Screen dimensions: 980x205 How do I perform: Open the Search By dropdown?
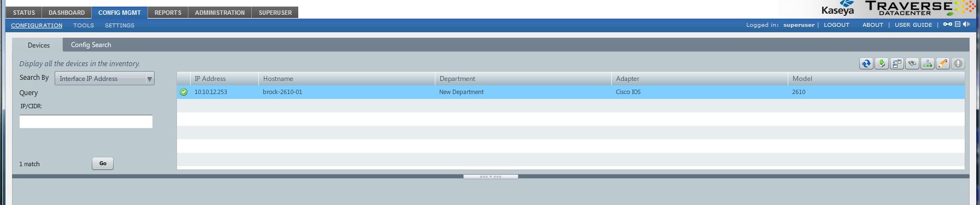coord(104,78)
